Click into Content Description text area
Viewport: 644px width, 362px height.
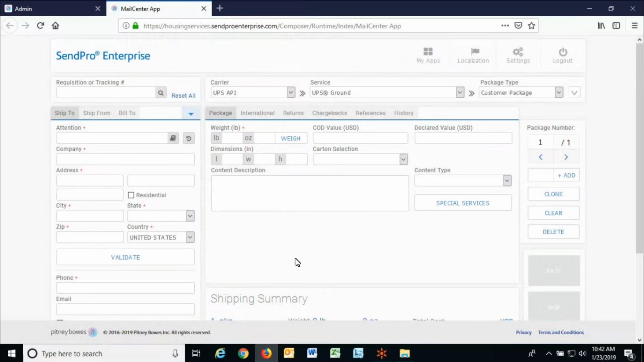pos(310,193)
